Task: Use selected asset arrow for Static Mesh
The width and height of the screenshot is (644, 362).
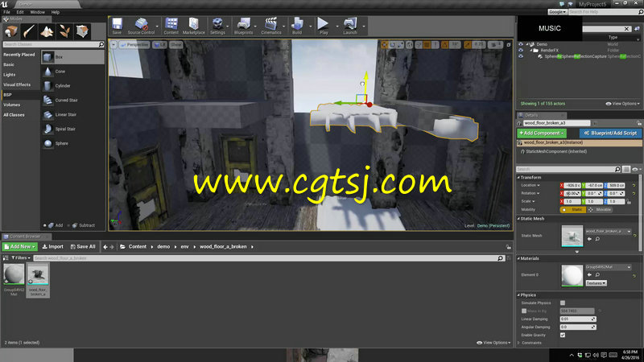Action: tap(589, 239)
